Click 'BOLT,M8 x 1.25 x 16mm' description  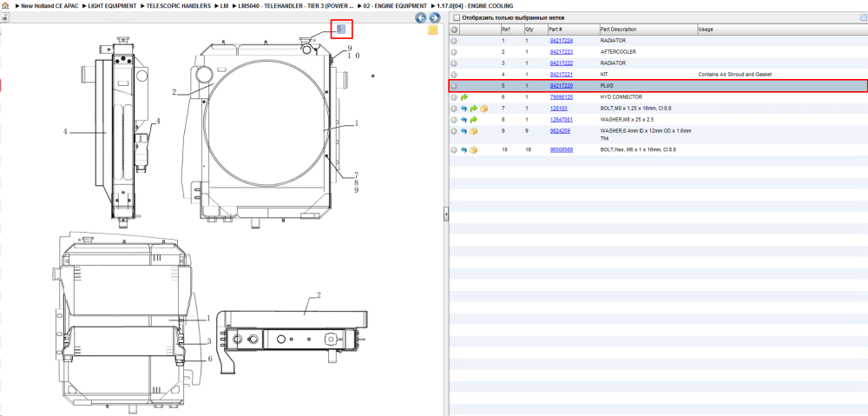[x=635, y=109]
